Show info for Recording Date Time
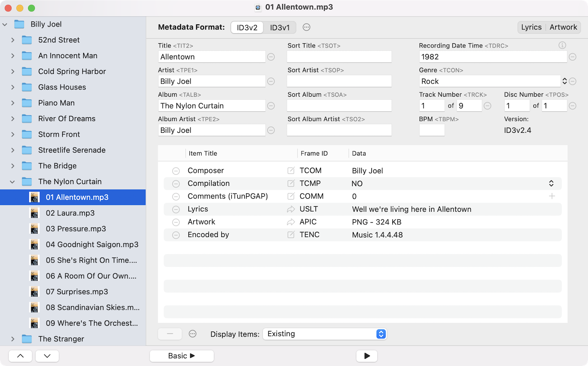588x366 pixels. pyautogui.click(x=562, y=45)
